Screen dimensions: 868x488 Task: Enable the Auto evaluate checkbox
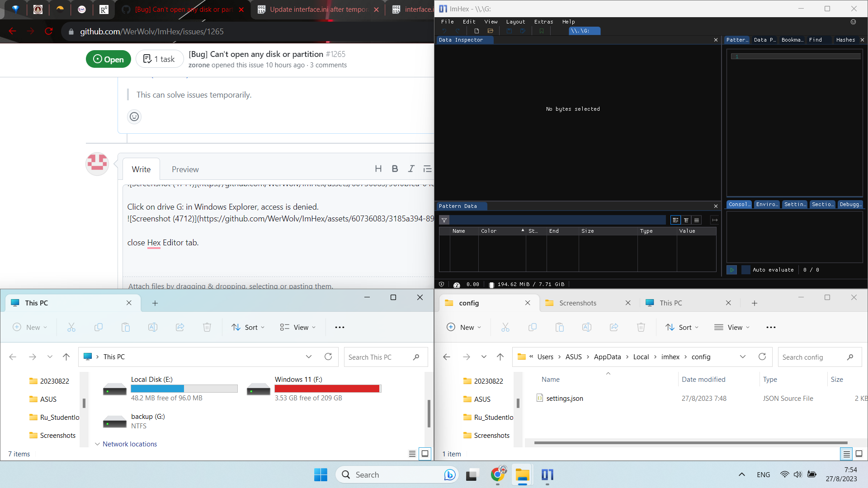click(745, 270)
